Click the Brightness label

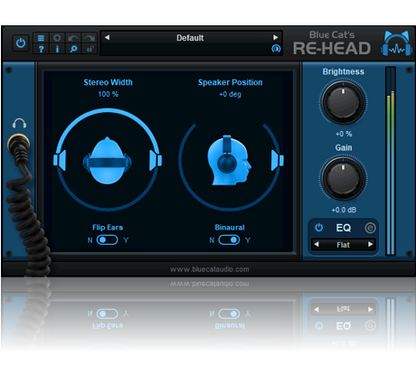click(343, 72)
